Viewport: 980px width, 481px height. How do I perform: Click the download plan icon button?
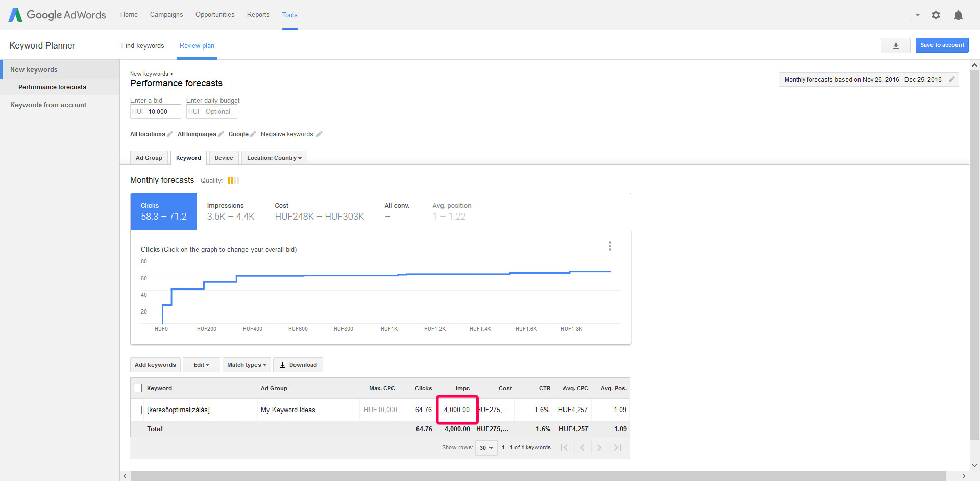(x=895, y=45)
